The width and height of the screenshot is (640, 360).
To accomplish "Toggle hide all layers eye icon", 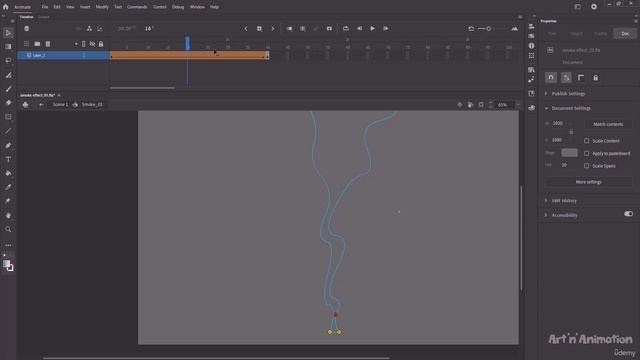I will pyautogui.click(x=92, y=44).
